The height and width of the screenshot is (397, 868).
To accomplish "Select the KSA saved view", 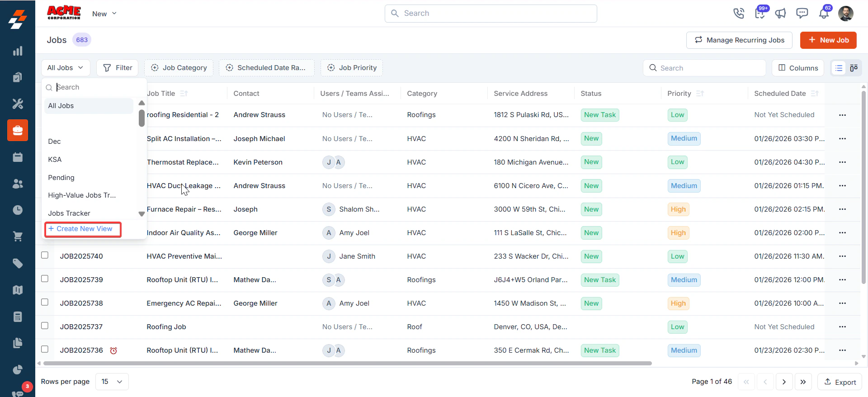I will pyautogui.click(x=89, y=160).
